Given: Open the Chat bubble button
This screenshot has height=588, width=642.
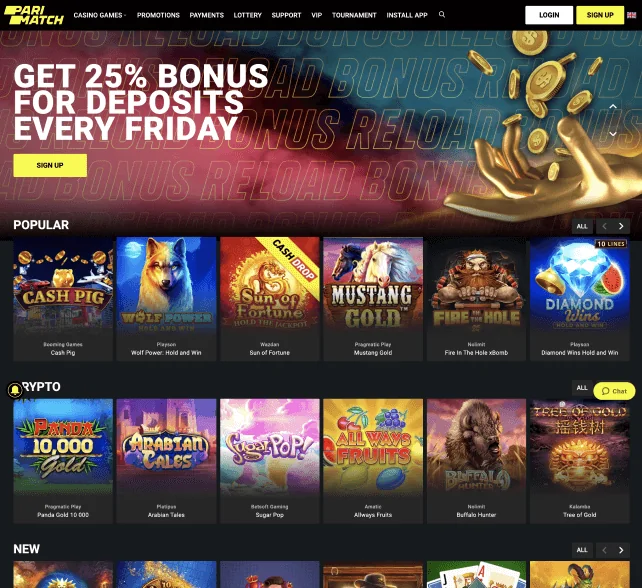Looking at the screenshot, I should tap(614, 391).
